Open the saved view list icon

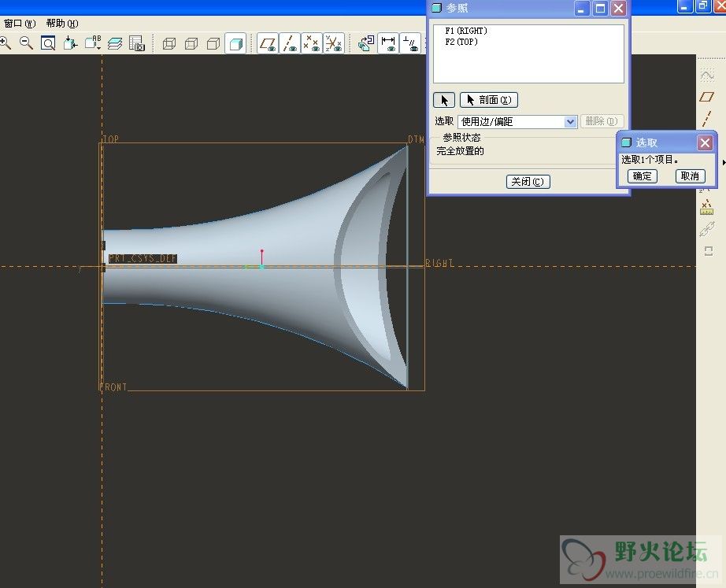[x=93, y=43]
